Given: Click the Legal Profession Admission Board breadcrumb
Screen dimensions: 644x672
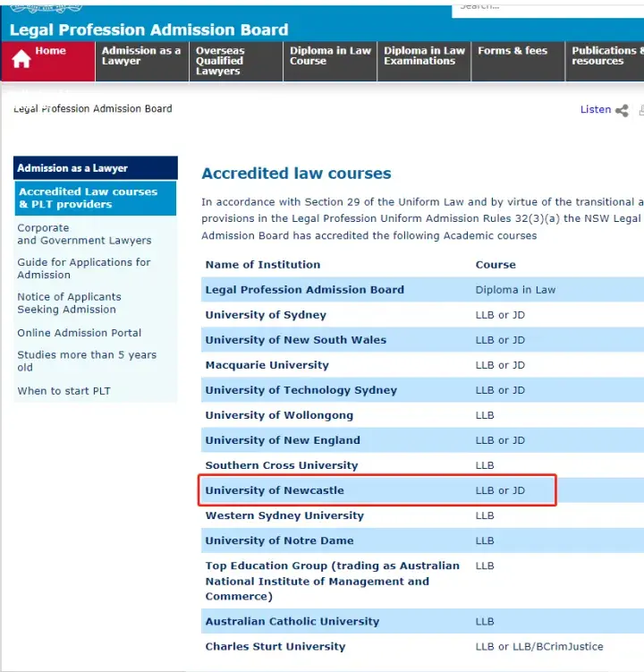Looking at the screenshot, I should (92, 109).
